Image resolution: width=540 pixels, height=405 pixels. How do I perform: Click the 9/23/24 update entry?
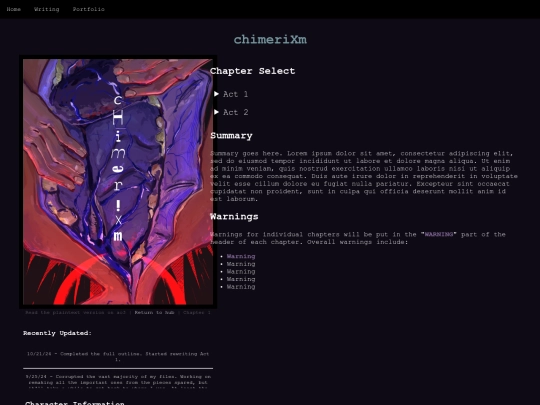click(x=118, y=382)
